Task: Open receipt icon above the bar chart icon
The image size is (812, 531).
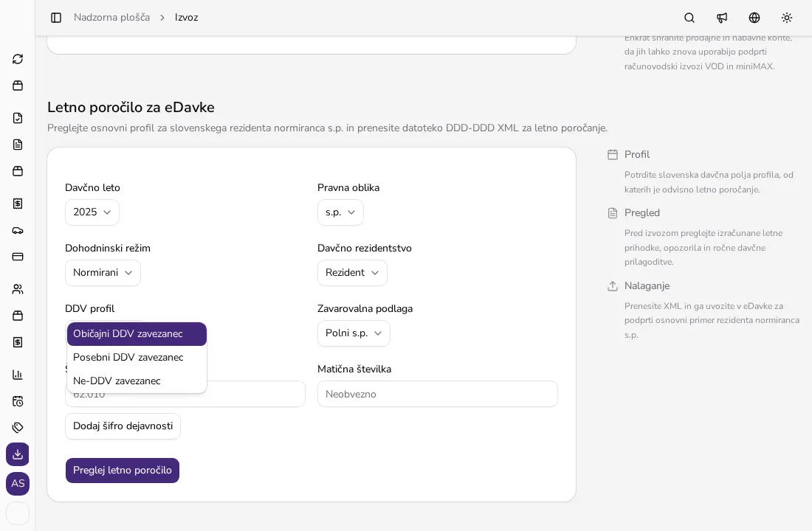Action: click(x=18, y=342)
